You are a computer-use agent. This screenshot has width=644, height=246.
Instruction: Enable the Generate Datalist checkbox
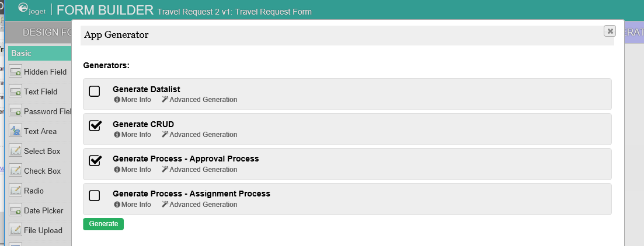(95, 91)
